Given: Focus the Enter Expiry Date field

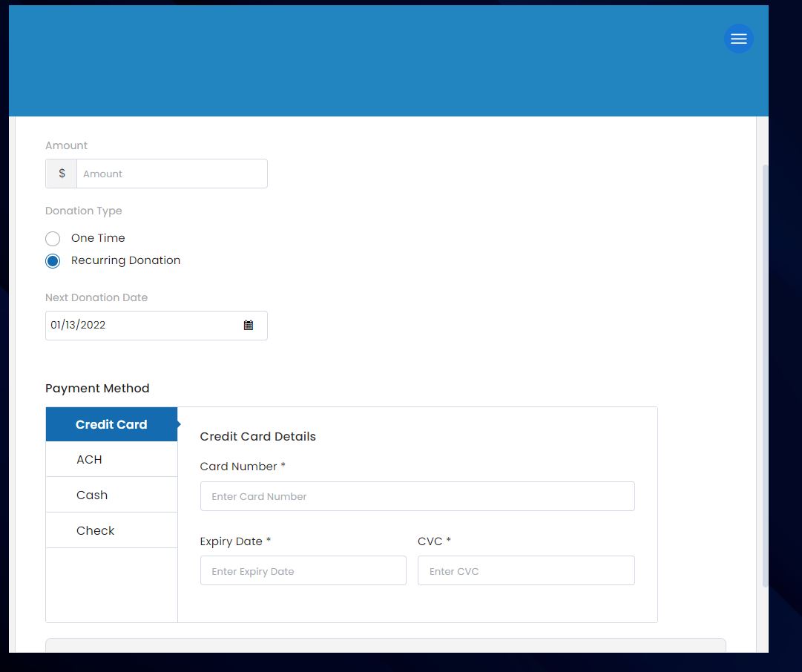Looking at the screenshot, I should pos(303,570).
